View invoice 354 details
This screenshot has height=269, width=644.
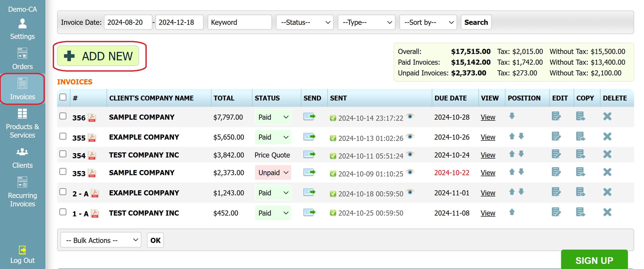(x=488, y=155)
